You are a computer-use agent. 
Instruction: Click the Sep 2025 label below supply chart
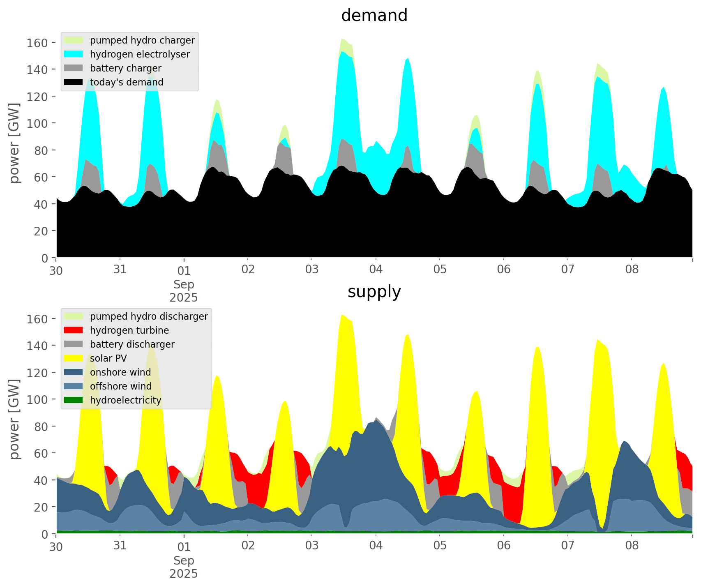tap(184, 567)
